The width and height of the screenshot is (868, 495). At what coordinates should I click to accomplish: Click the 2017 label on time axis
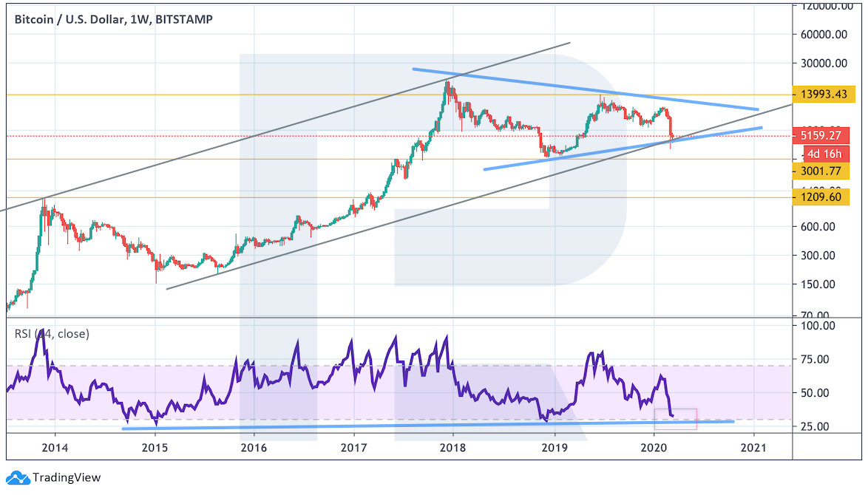(x=354, y=447)
